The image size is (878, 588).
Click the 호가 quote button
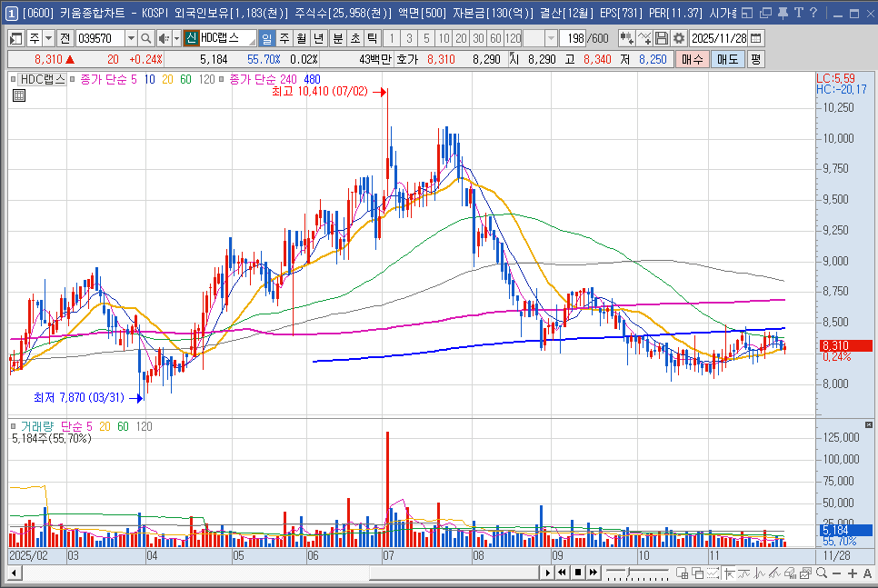tap(407, 59)
